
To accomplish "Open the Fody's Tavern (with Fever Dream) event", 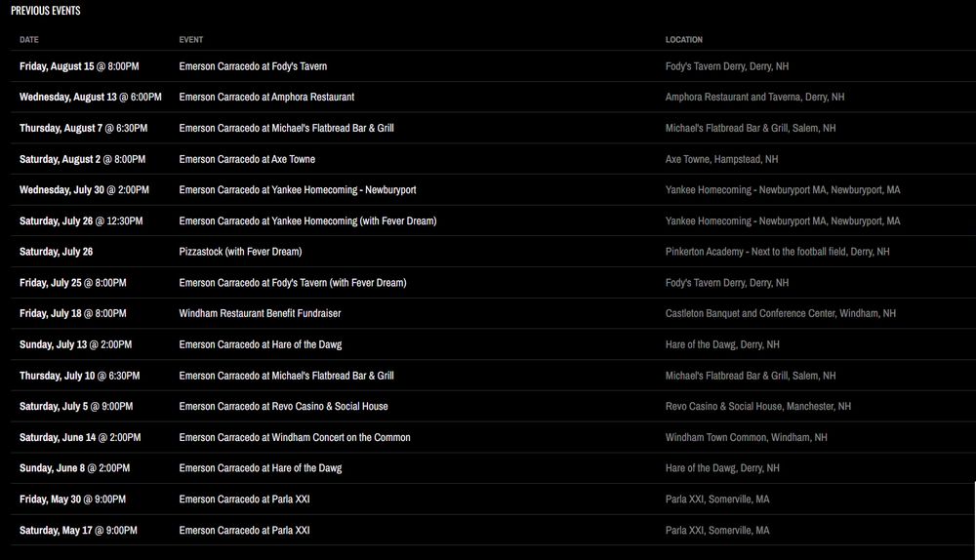I will [x=292, y=283].
